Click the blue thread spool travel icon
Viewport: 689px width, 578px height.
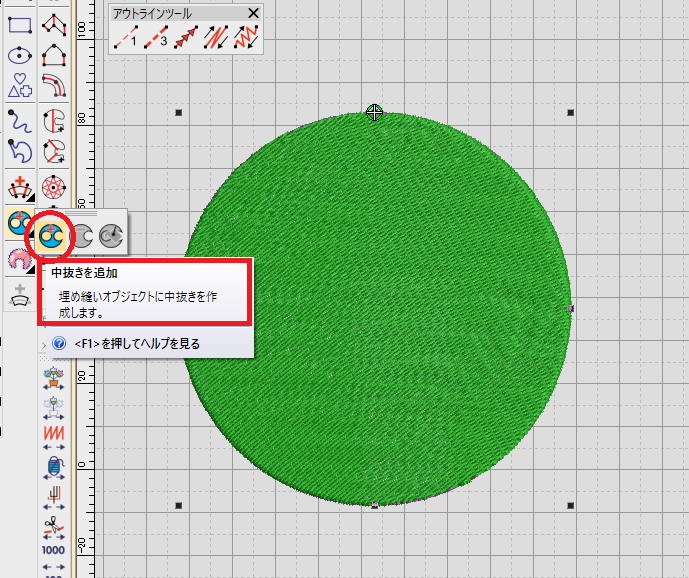54,467
